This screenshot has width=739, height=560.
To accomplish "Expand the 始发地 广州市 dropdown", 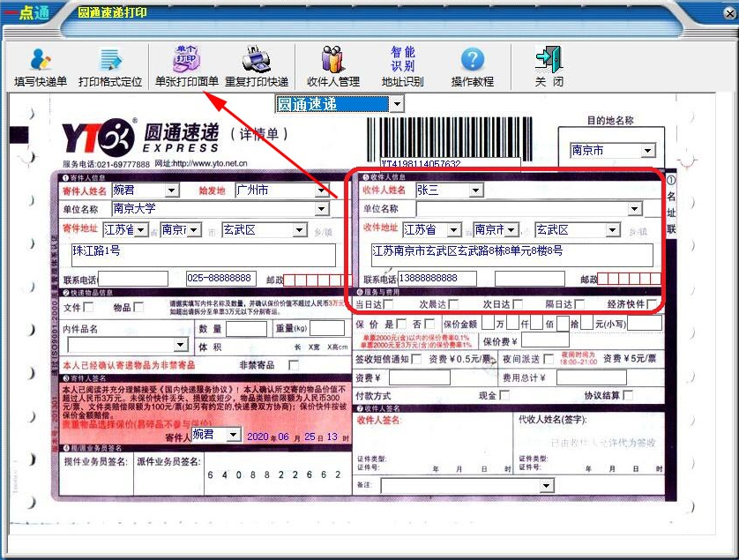I will [322, 190].
